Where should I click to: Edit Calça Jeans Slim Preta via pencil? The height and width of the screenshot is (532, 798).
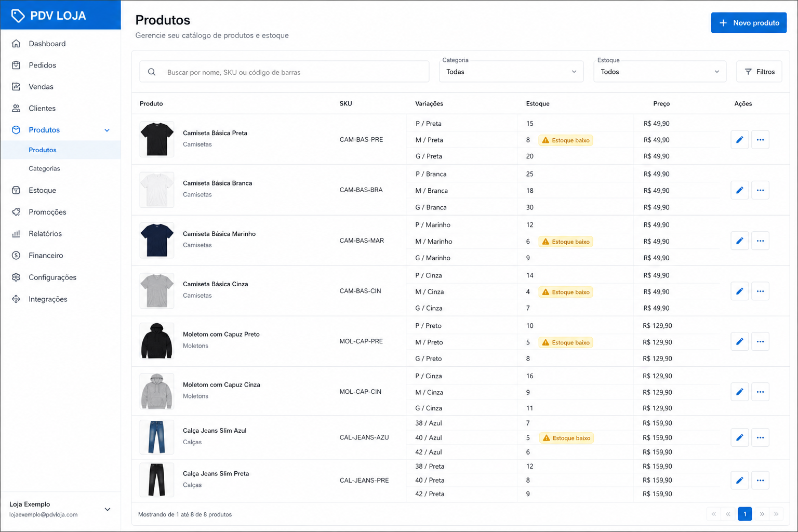[x=739, y=481]
